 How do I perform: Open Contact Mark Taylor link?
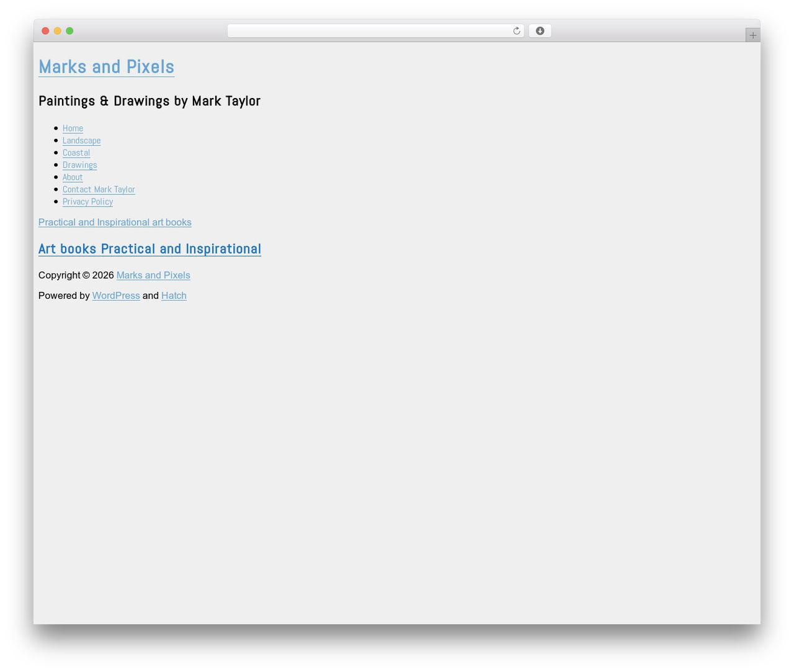pyautogui.click(x=99, y=189)
